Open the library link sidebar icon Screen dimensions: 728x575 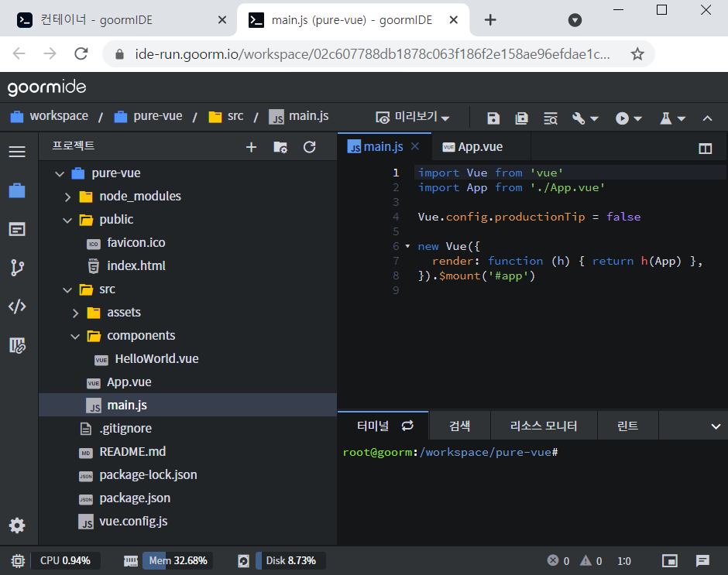click(17, 345)
